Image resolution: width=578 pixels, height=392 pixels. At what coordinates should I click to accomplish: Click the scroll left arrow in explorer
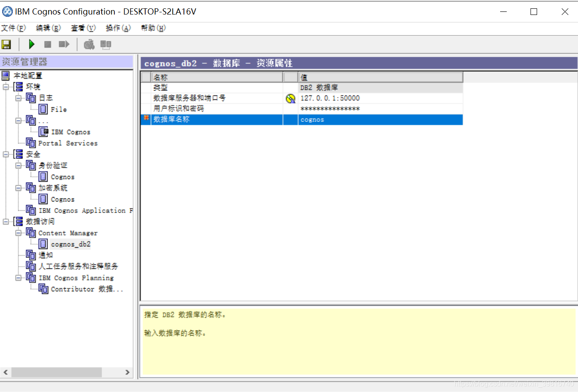coord(5,372)
